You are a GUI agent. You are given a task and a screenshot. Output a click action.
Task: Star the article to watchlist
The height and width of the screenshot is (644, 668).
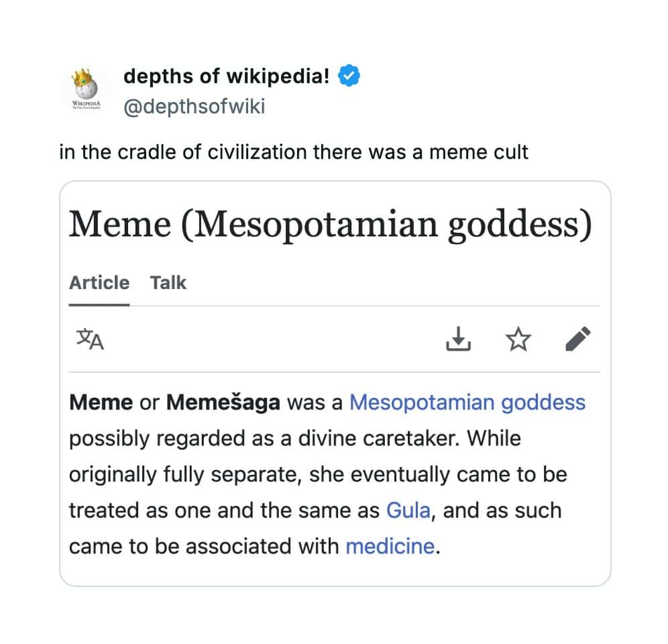(517, 339)
